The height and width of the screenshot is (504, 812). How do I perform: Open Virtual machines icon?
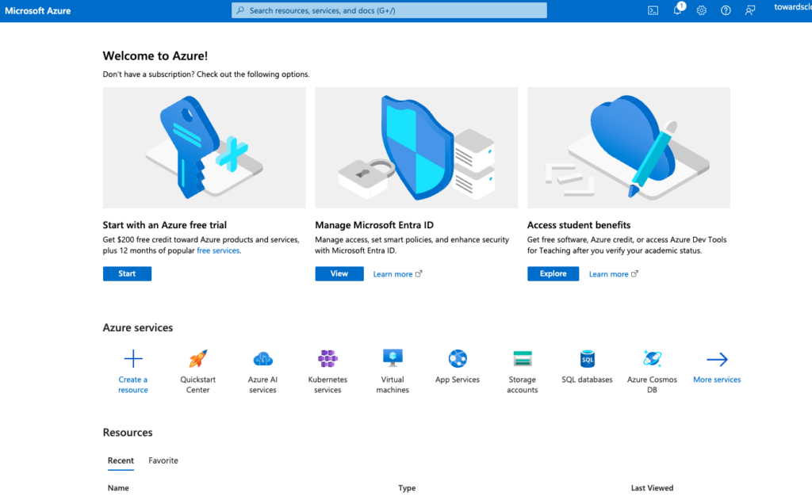(393, 358)
